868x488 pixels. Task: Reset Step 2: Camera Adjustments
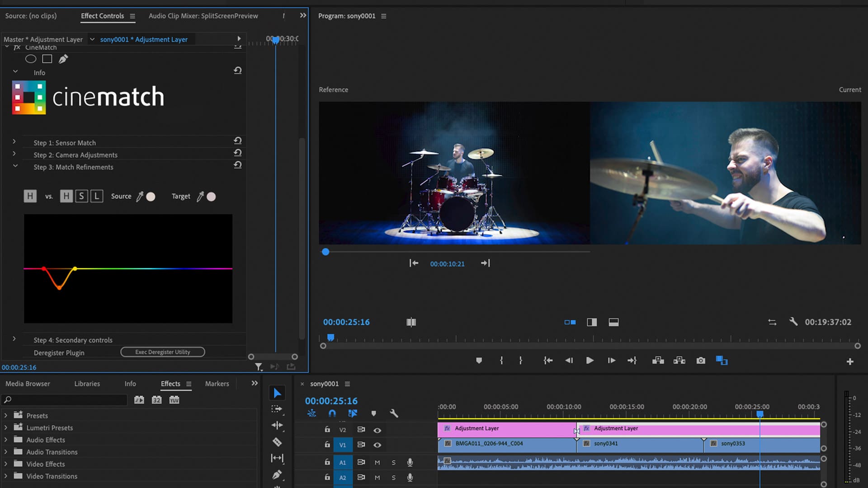coord(238,153)
